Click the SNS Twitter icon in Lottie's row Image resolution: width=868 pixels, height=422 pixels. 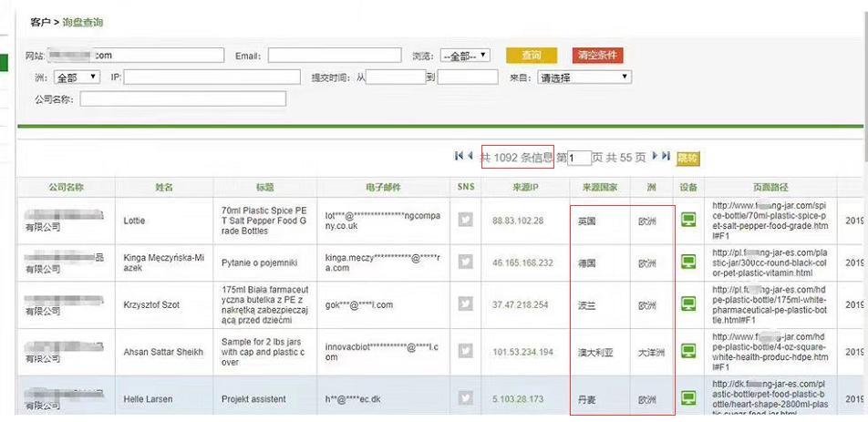pyautogui.click(x=465, y=220)
